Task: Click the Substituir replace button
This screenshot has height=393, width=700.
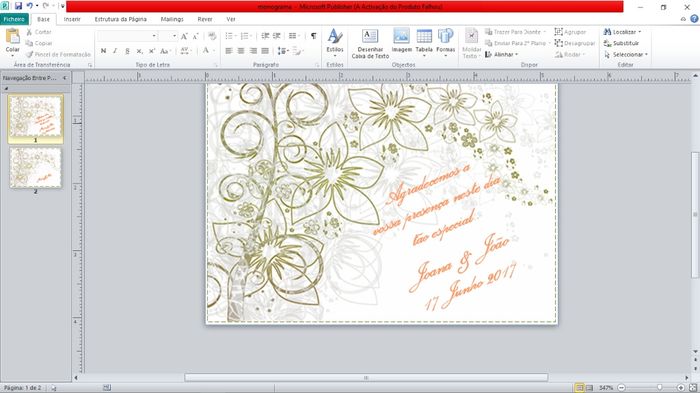Action: point(621,43)
